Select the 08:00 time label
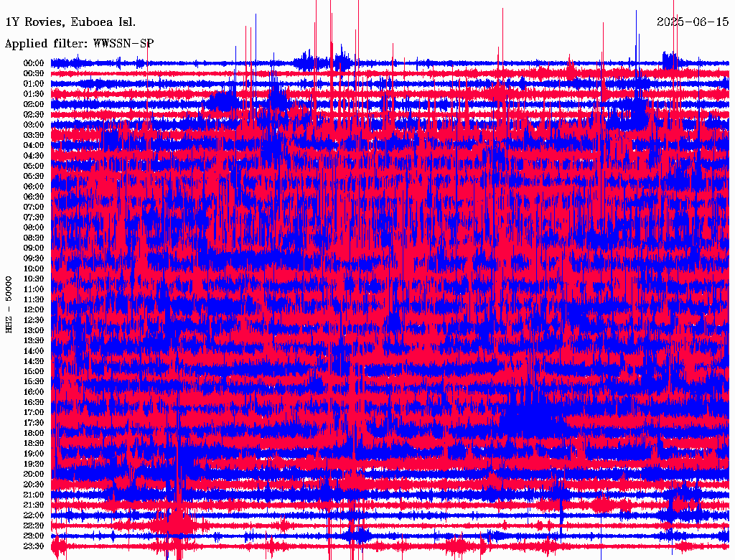The width and height of the screenshot is (735, 560). tap(34, 228)
